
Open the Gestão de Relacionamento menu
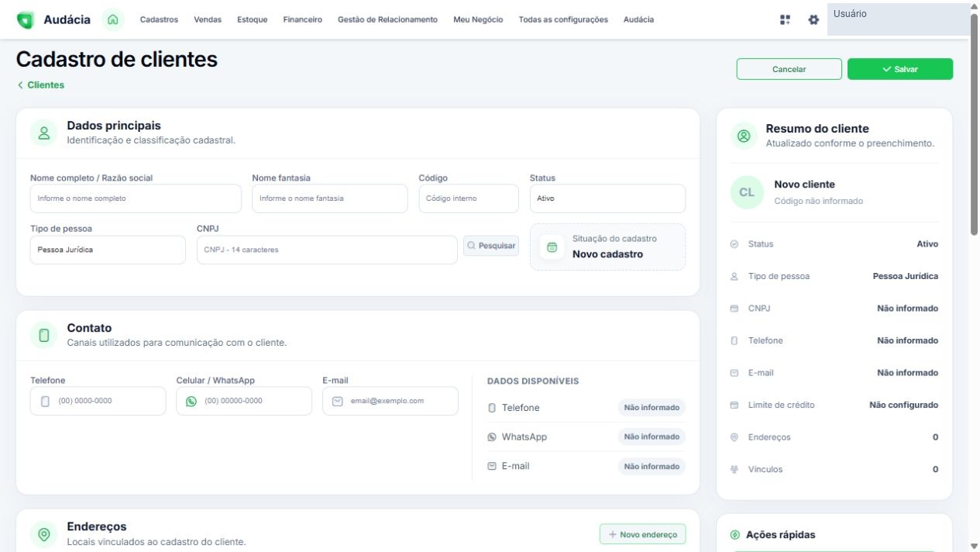click(x=387, y=19)
